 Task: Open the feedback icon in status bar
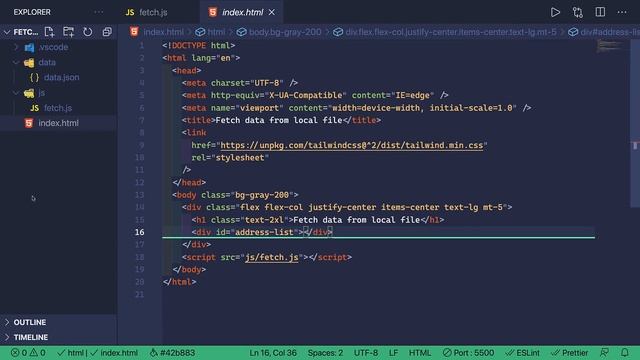pos(604,353)
